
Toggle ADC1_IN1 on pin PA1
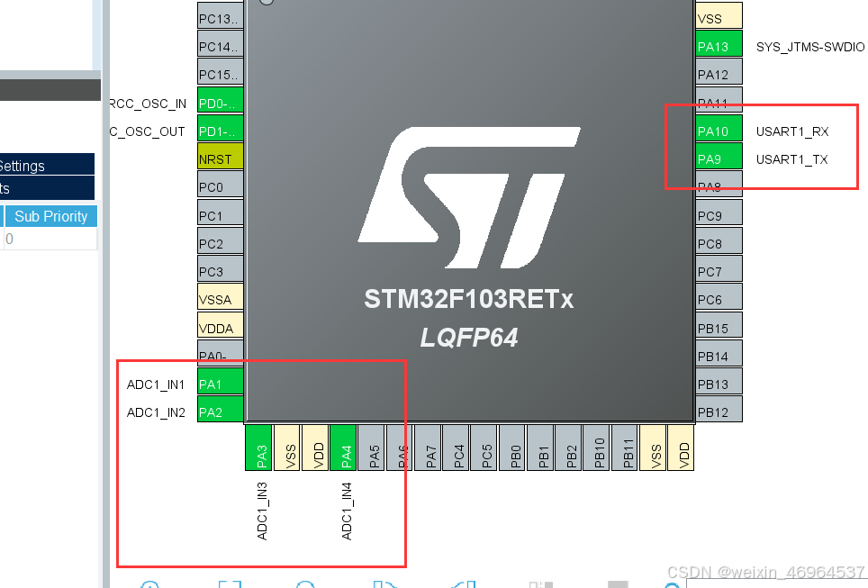(x=219, y=384)
